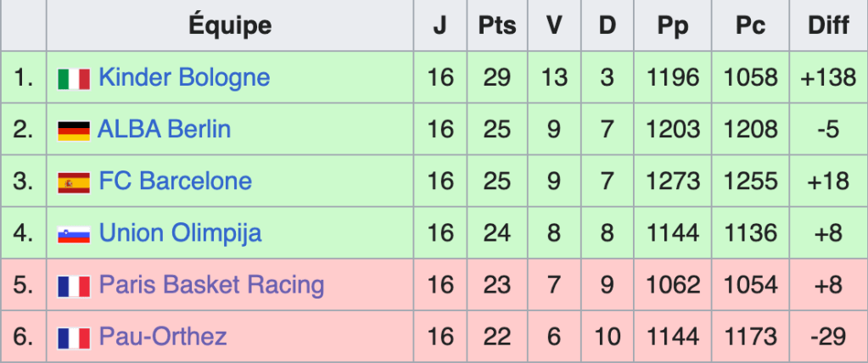The width and height of the screenshot is (868, 363).
Task: Go to Union Olimpija page
Action: pos(180,233)
